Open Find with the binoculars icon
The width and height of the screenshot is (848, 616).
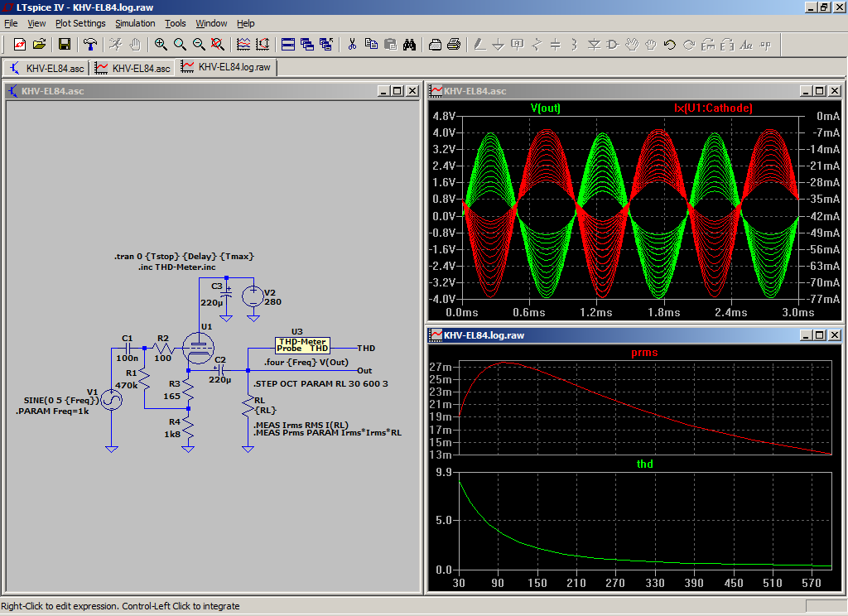click(409, 45)
